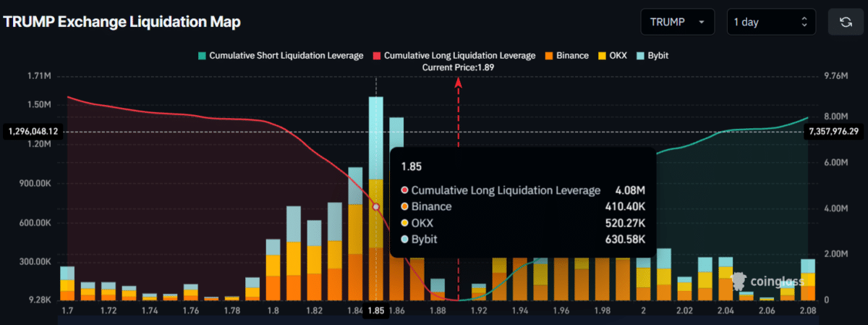Click the 1,296,048.12 left axis value label
This screenshot has width=868, height=325.
click(x=33, y=132)
